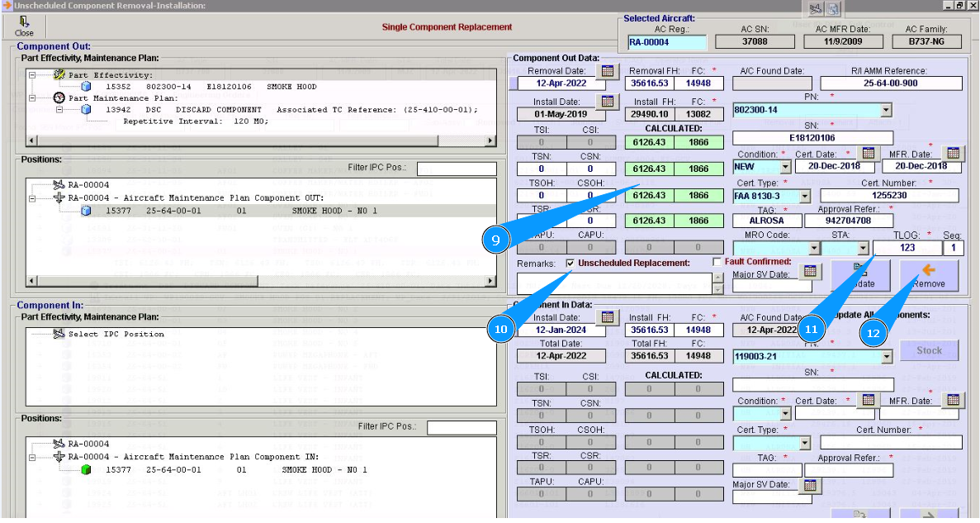
Task: Check the Fault Confirmed checkbox
Action: coord(717,262)
